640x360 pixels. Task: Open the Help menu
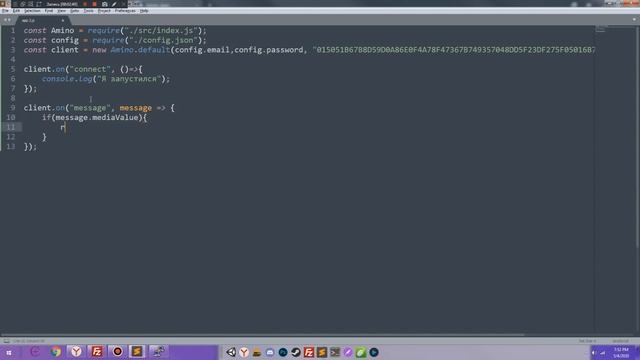(x=144, y=11)
